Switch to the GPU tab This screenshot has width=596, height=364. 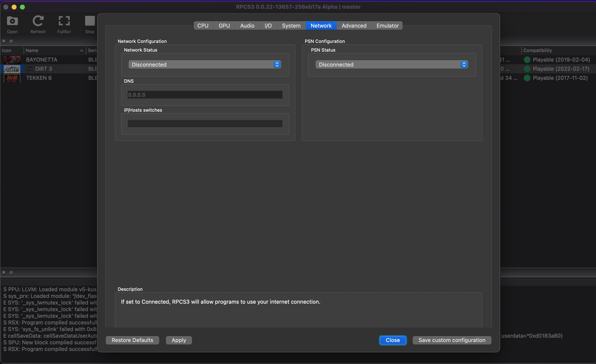[x=224, y=26]
